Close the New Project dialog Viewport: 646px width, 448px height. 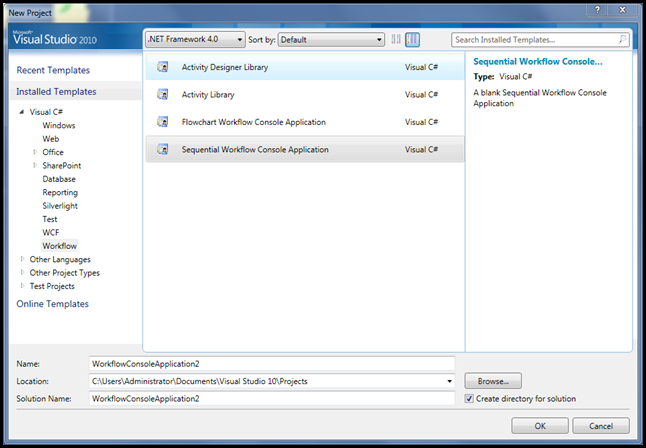[623, 10]
